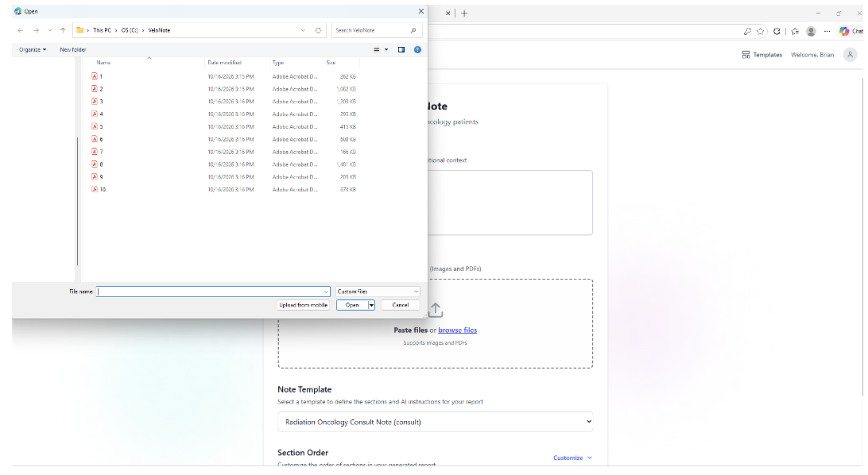The image size is (868, 475).
Task: Click the Open button
Action: coord(352,305)
